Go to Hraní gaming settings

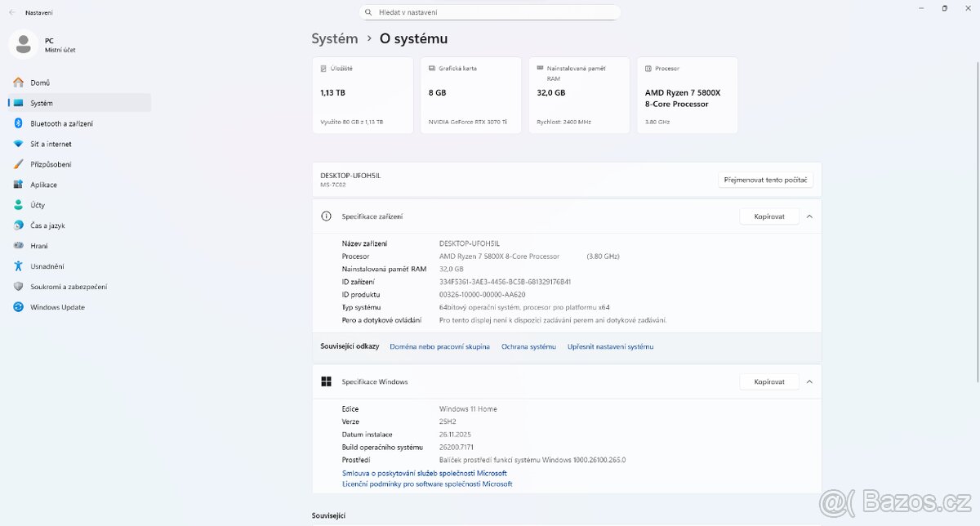pos(38,246)
